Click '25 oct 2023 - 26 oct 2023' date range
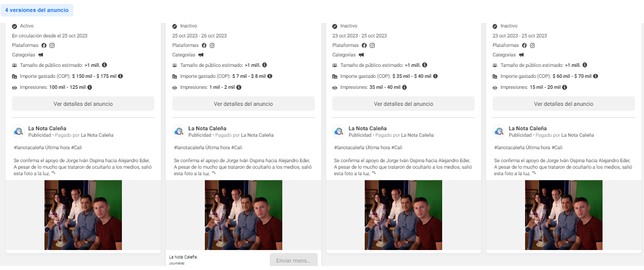 click(x=199, y=36)
